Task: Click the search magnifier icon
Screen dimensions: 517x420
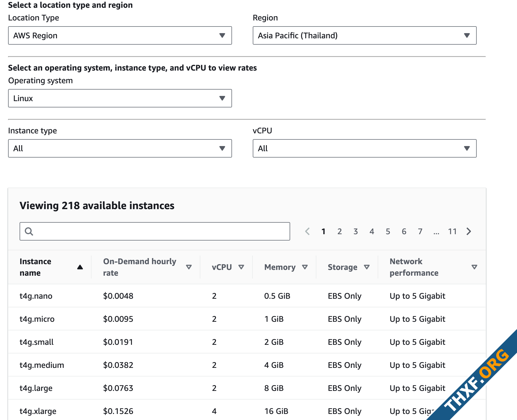Action: click(29, 231)
